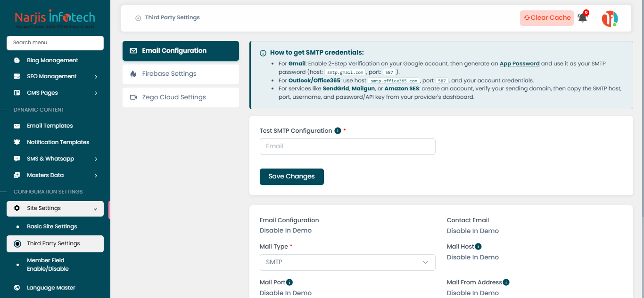
Task: Click the Mail Host info icon
Action: (478, 246)
